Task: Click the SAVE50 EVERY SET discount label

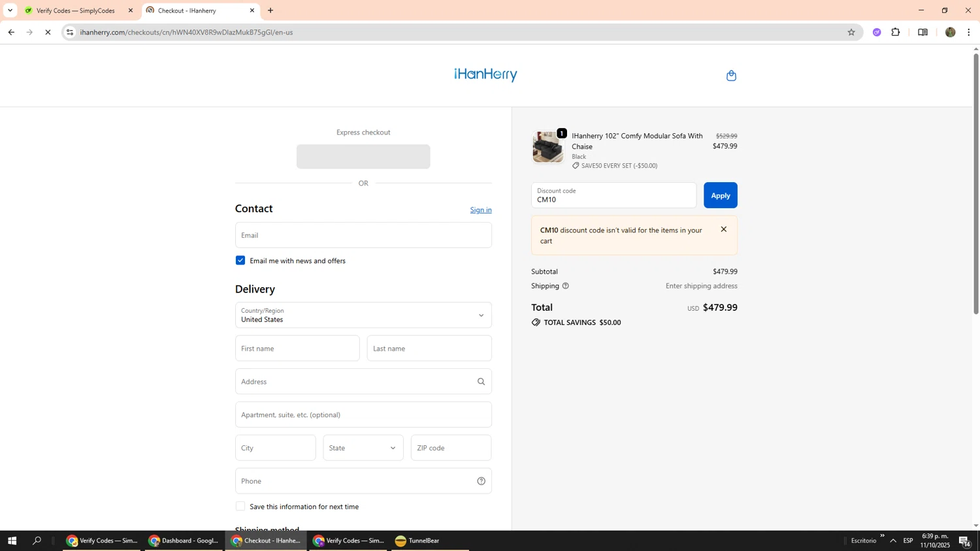Action: pyautogui.click(x=619, y=166)
